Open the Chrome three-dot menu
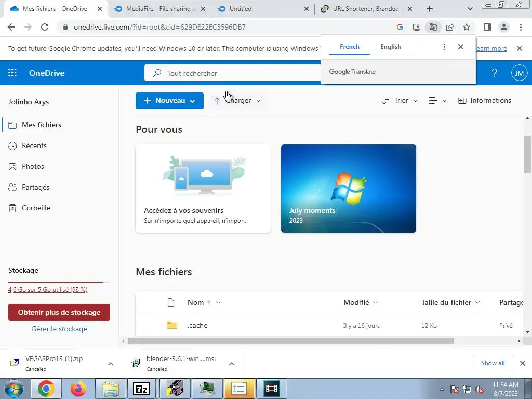Image resolution: width=532 pixels, height=399 pixels. [521, 27]
